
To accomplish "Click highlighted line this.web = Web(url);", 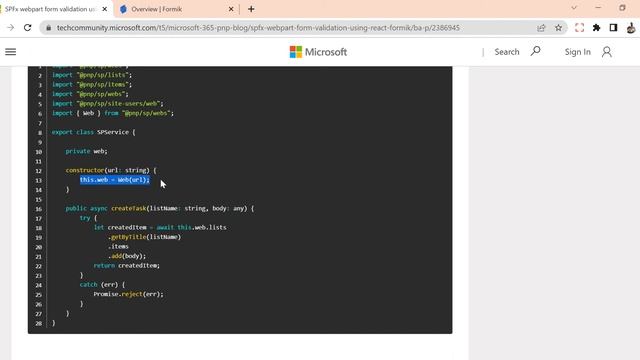I will click(x=115, y=180).
